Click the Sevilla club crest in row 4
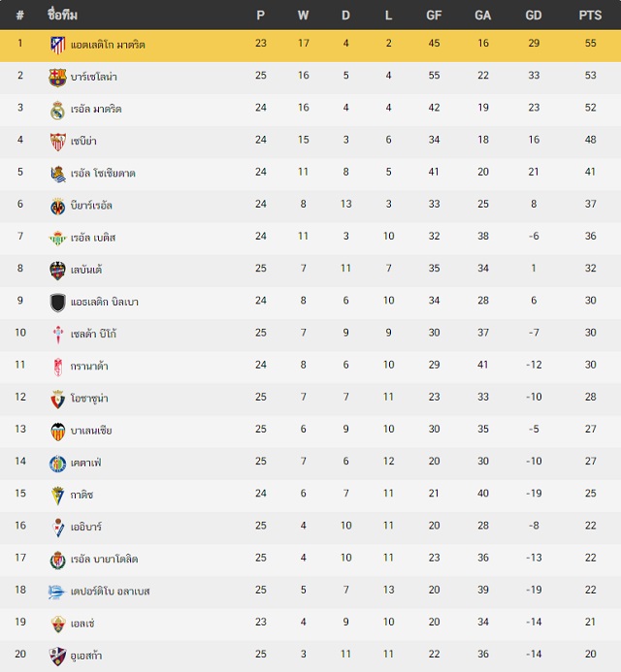This screenshot has height=672, width=621. point(57,142)
